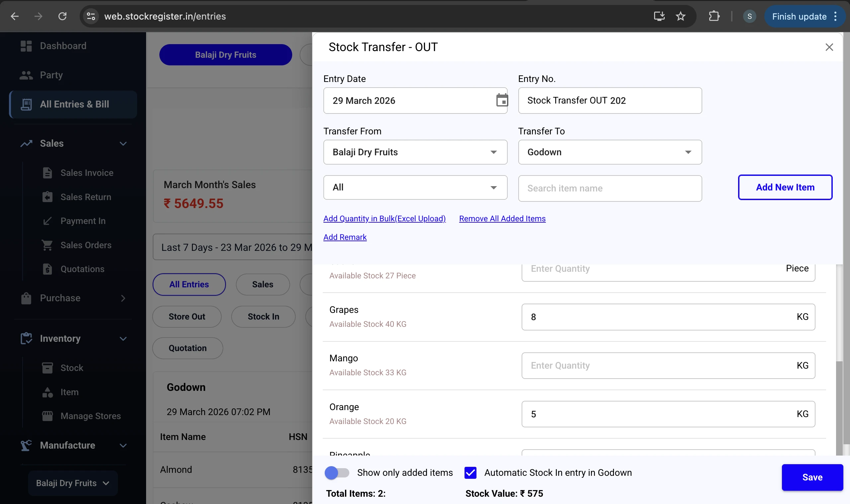
Task: Select the Sales Orders cart icon
Action: [x=47, y=245]
